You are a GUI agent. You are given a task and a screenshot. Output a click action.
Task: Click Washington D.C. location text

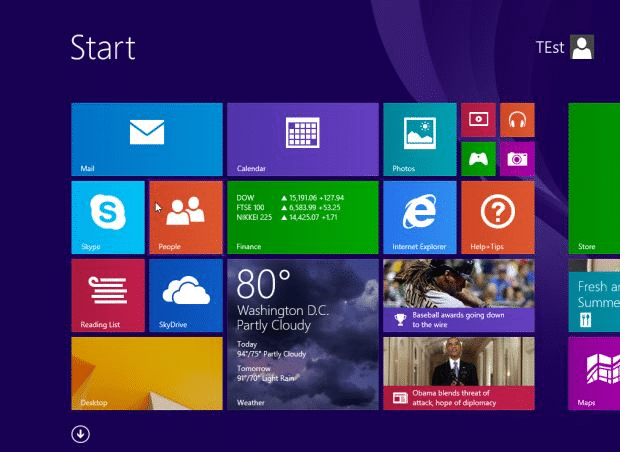(x=283, y=310)
